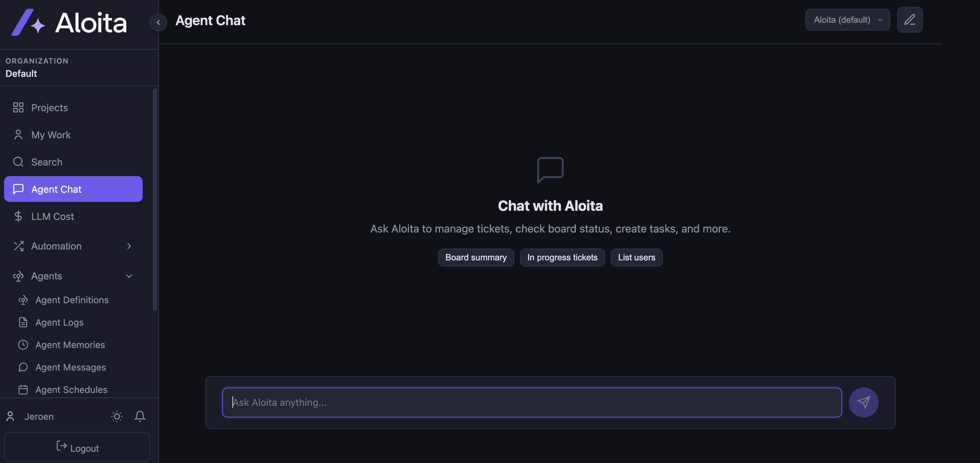Viewport: 980px width, 463px height.
Task: Open Agent Messages
Action: pos(71,367)
